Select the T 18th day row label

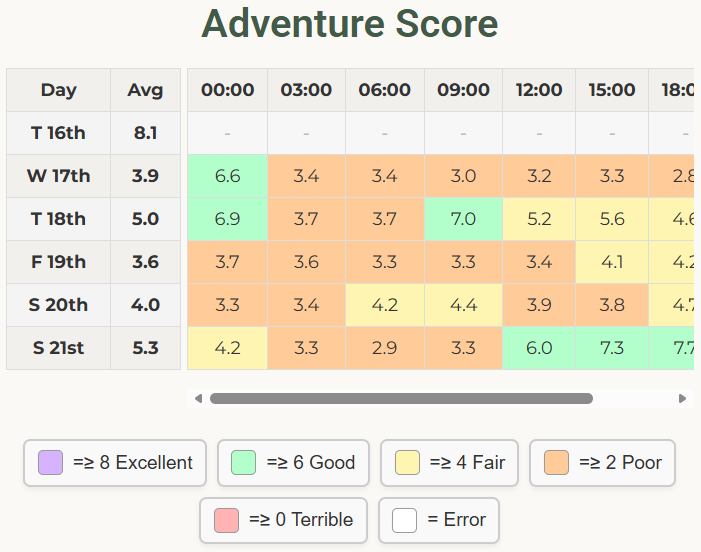58,219
